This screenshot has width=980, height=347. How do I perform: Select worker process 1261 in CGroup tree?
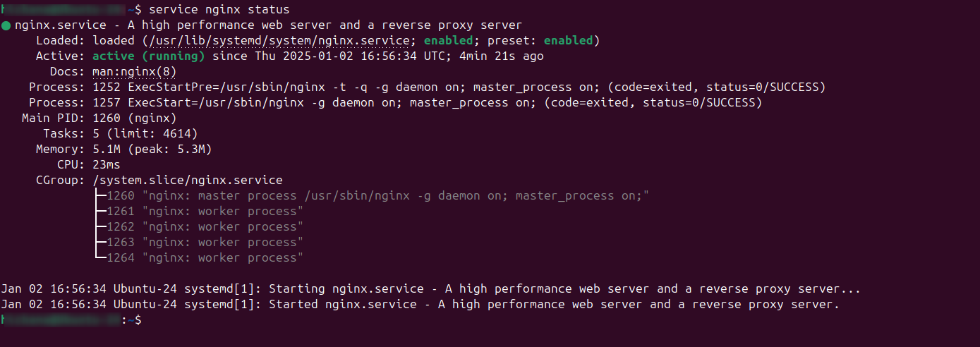(x=205, y=212)
